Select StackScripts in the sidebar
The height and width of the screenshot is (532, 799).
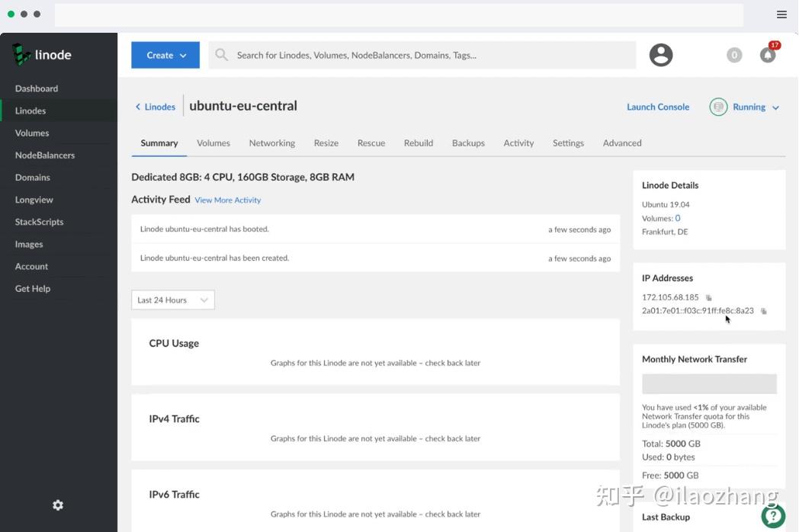[x=39, y=222]
